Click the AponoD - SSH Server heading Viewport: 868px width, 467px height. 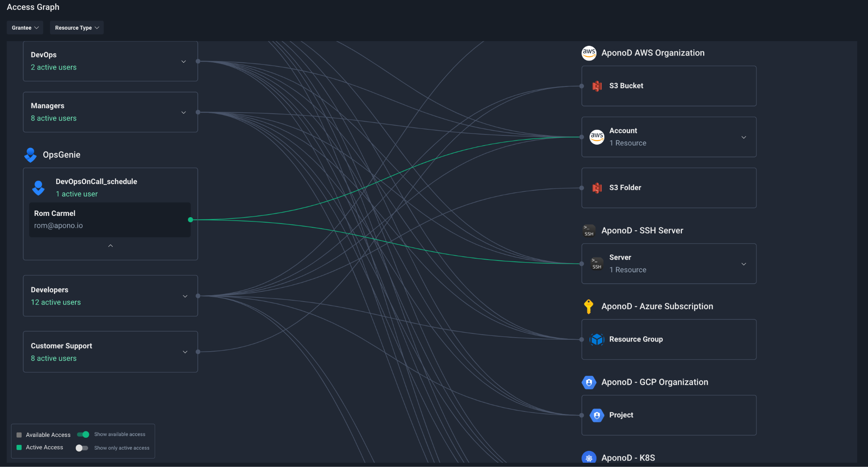coord(642,231)
